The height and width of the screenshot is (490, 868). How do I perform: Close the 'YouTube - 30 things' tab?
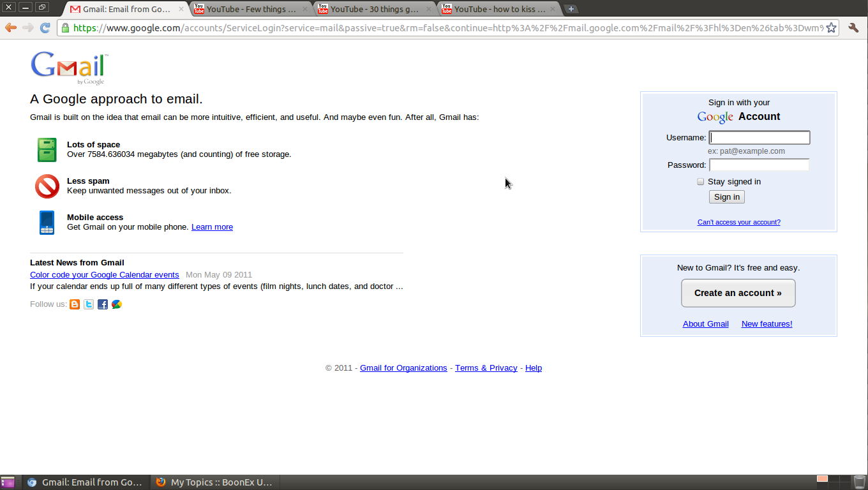click(x=429, y=10)
